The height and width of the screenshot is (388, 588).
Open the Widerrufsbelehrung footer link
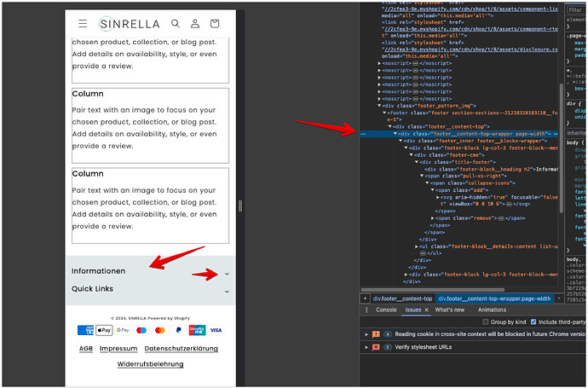click(150, 364)
